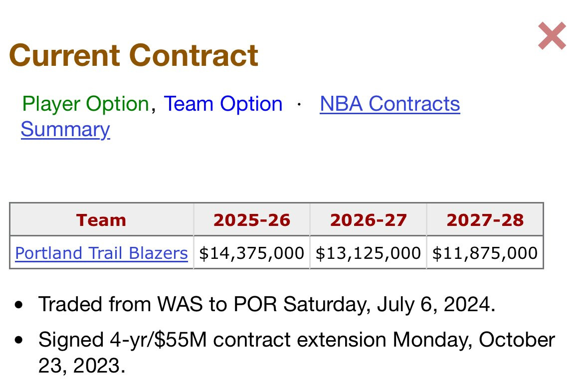The width and height of the screenshot is (588, 392).
Task: Select the 2025-26 season column header
Action: coord(252,220)
